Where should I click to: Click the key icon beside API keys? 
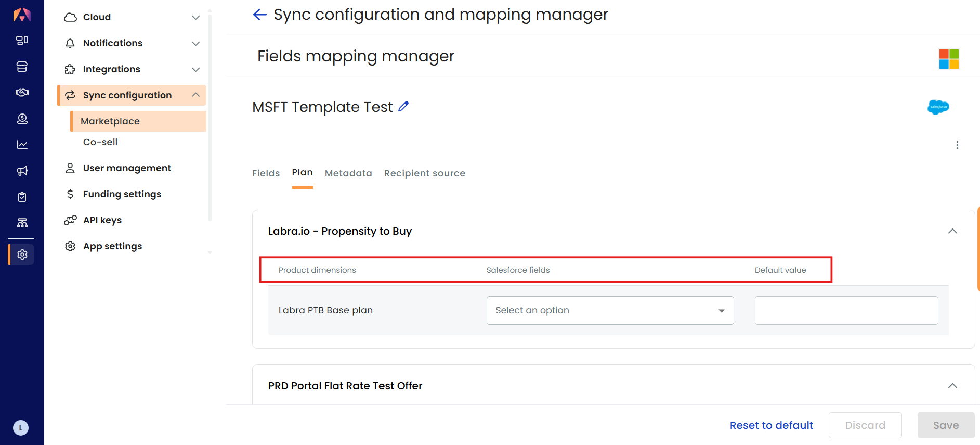coord(70,220)
